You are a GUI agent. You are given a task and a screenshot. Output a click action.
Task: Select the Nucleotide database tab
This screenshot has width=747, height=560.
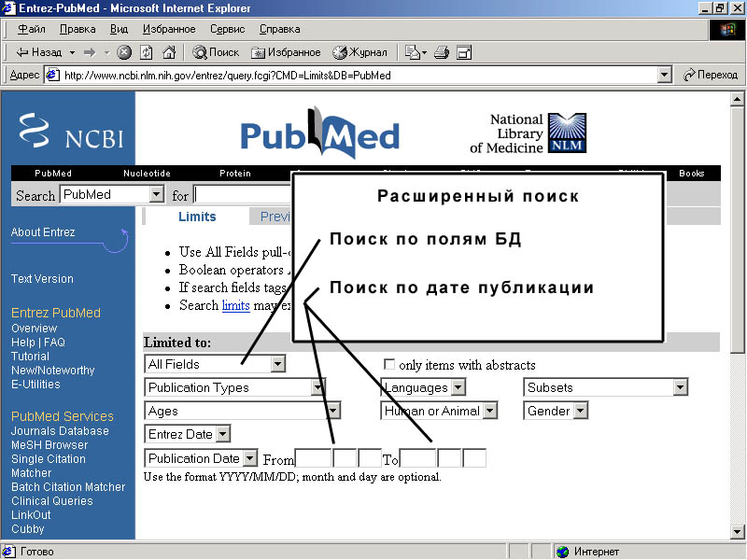[147, 174]
